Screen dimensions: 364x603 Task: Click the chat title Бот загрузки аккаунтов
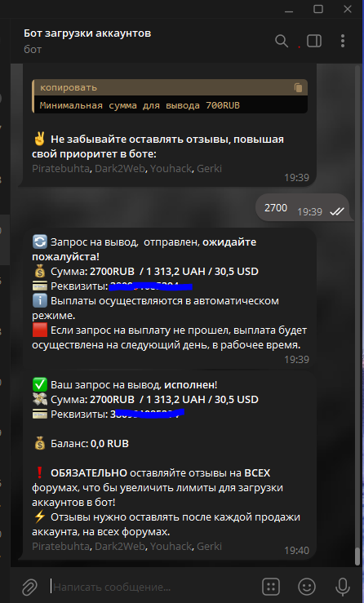pos(87,33)
